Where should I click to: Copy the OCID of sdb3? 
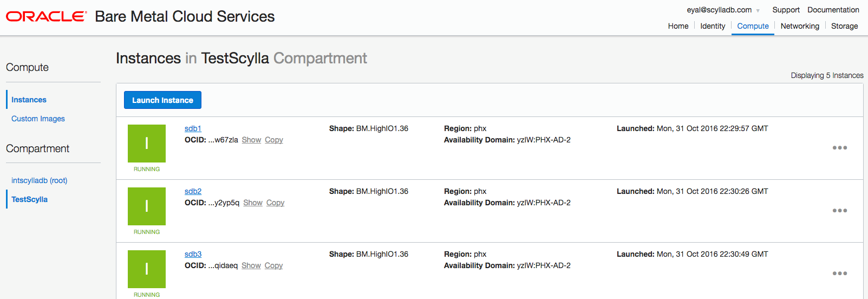(273, 265)
